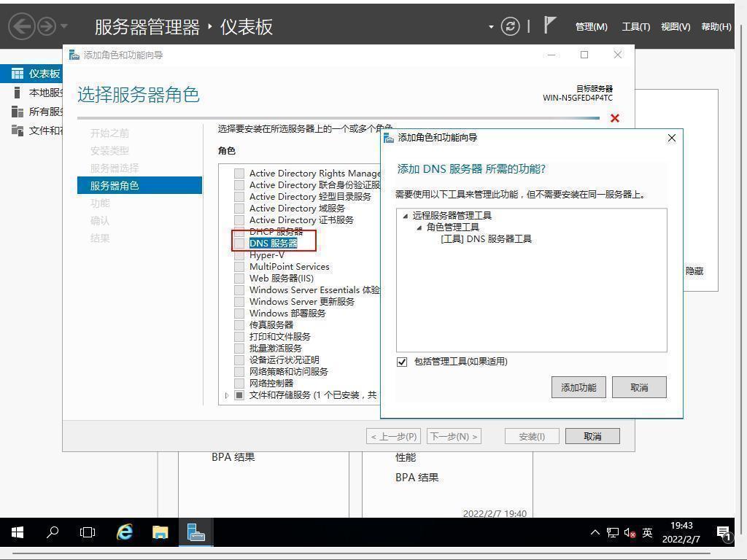This screenshot has height=560, width=747.
Task: Open the 工具(T) menu
Action: [x=635, y=27]
